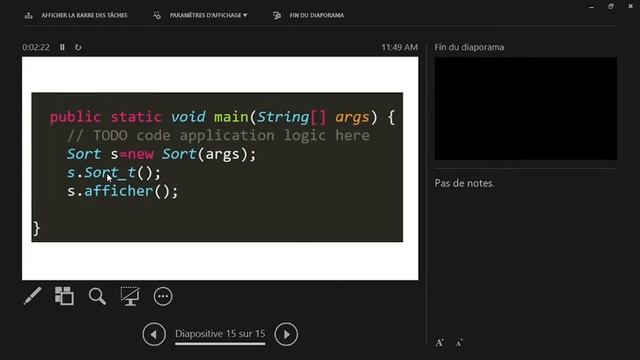Click the s.afficher(); code line
640x360 pixels.
point(122,191)
